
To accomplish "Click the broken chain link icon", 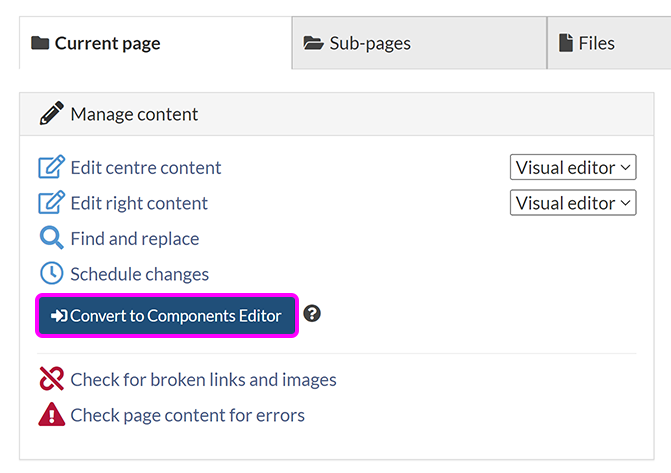I will (51, 379).
